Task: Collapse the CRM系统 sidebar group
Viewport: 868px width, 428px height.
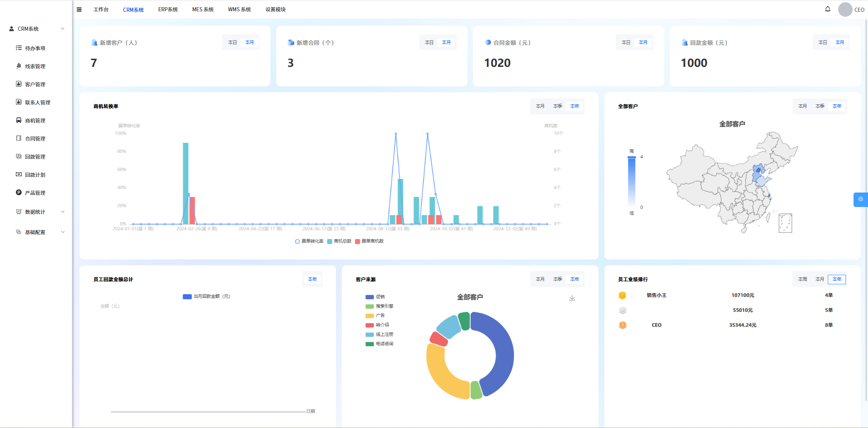Action: click(x=62, y=29)
